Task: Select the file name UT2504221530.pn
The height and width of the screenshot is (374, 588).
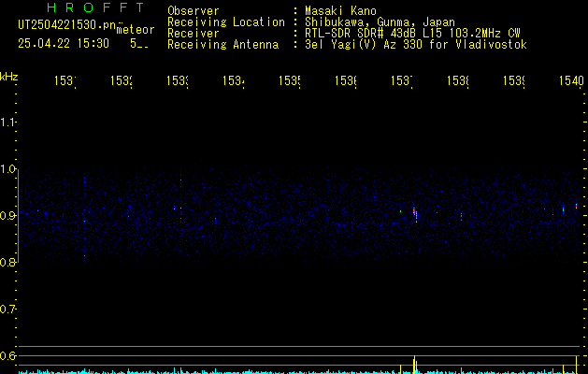Action: pos(67,25)
